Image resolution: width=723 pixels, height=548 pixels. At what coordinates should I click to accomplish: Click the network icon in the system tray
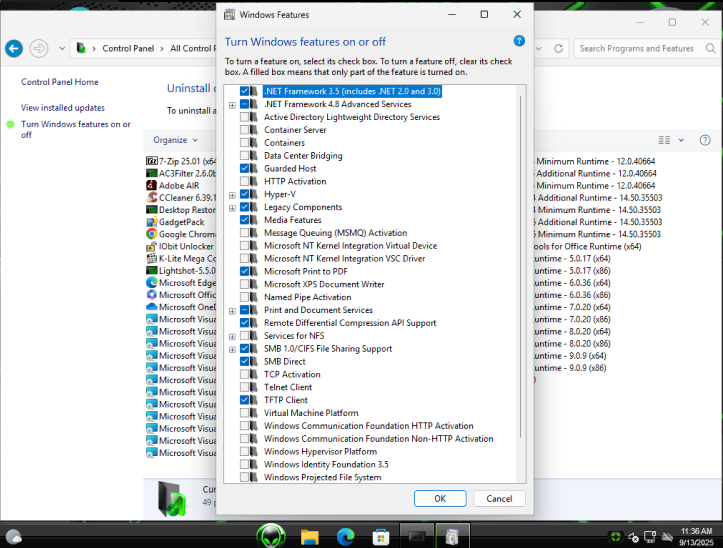[x=650, y=537]
